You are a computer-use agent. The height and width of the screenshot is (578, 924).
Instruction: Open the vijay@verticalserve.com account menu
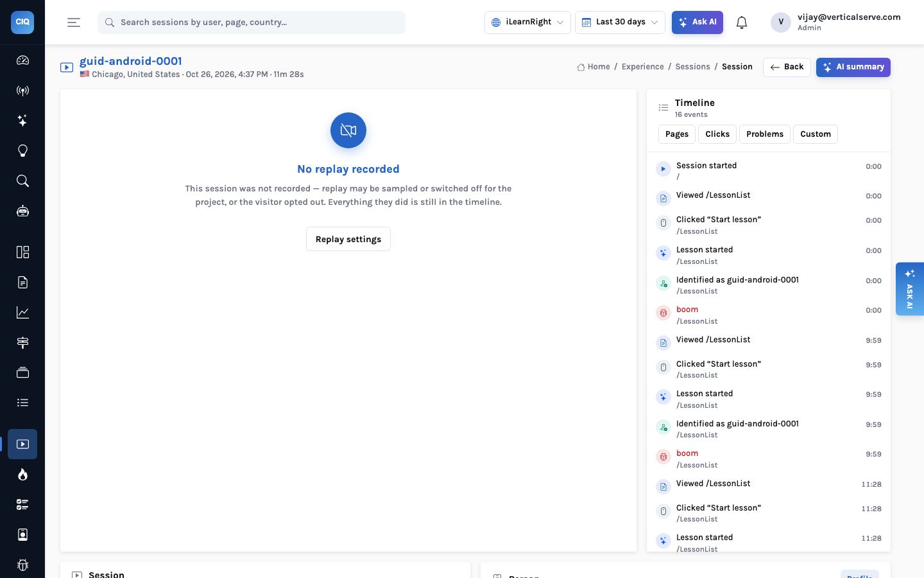tap(835, 22)
